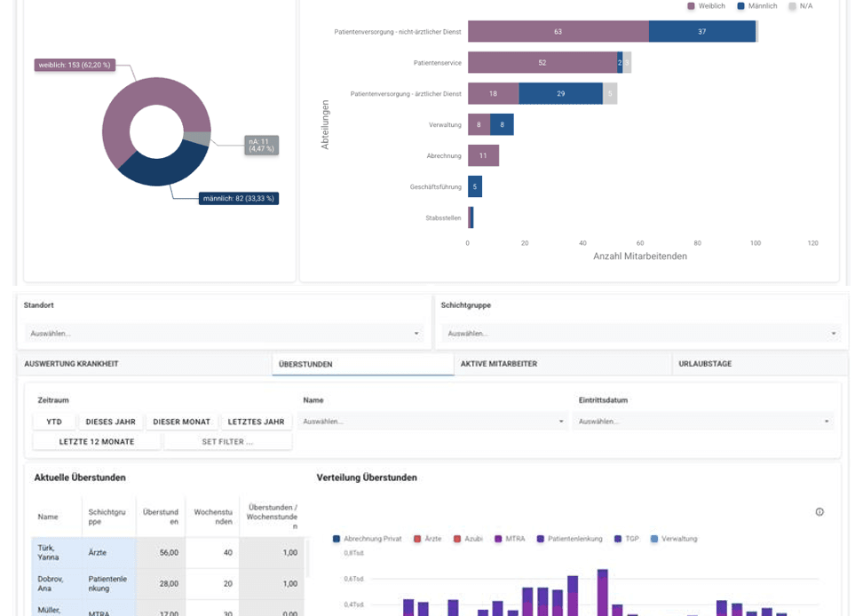Expand the Eintrittsdatum dropdown
Viewport: 863px width, 616px height.
(x=700, y=421)
